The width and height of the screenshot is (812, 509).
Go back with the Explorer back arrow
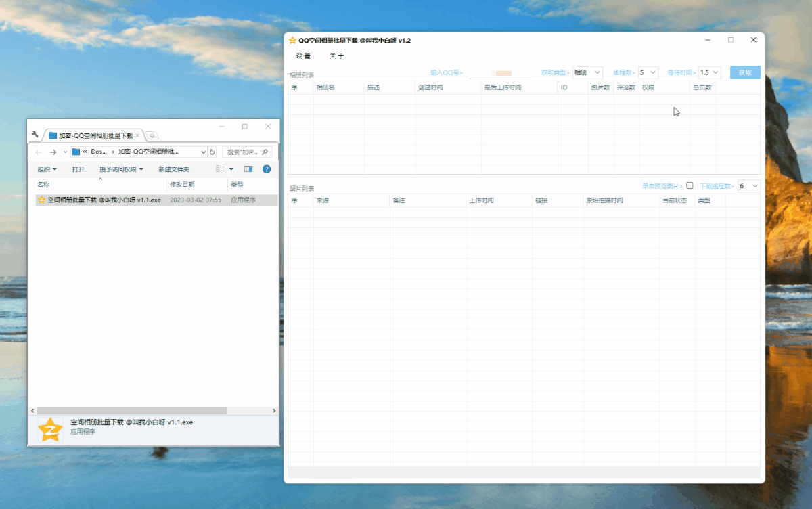point(39,152)
